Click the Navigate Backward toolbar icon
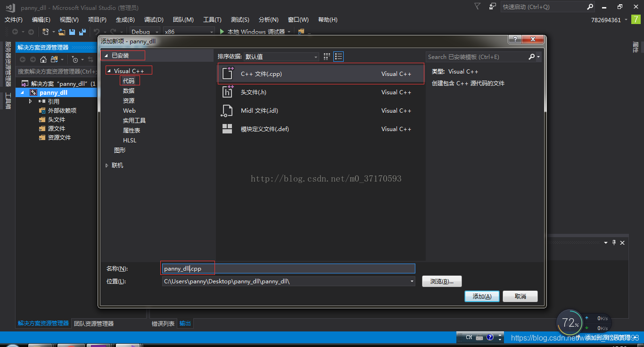The height and width of the screenshot is (347, 644). pos(15,32)
